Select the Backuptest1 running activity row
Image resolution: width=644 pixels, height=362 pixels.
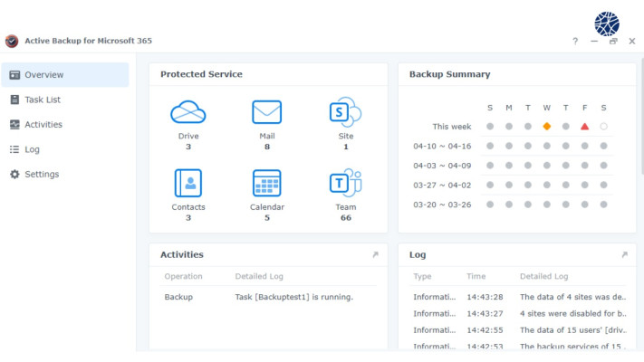268,297
